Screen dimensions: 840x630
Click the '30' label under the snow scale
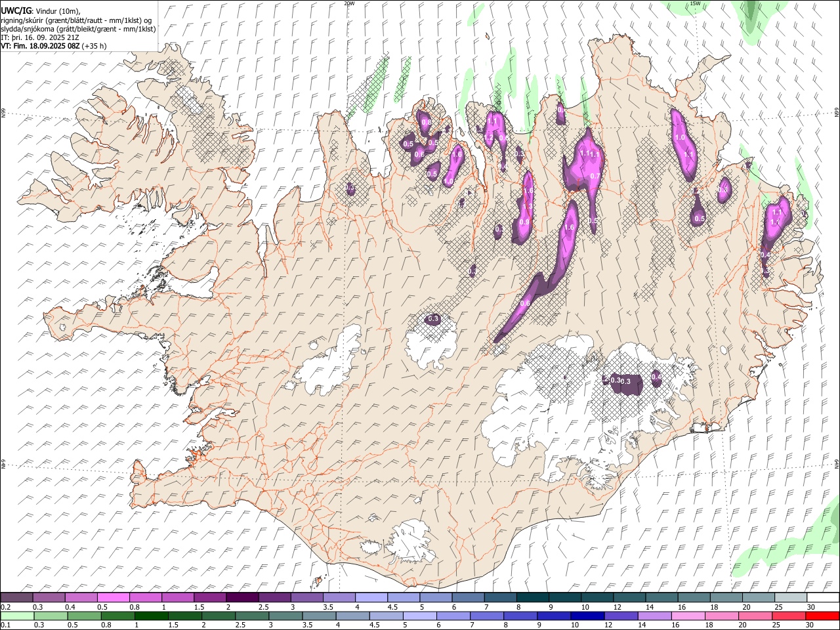812,607
